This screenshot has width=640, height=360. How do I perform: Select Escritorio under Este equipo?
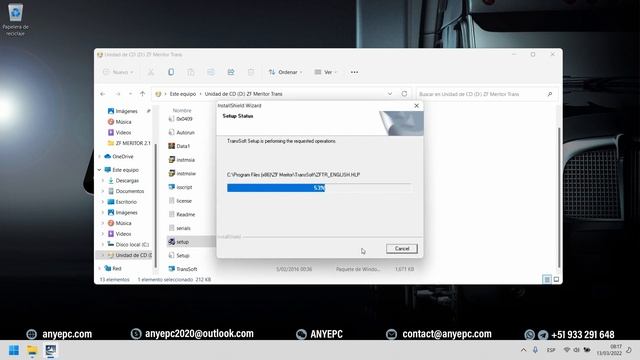coord(126,202)
